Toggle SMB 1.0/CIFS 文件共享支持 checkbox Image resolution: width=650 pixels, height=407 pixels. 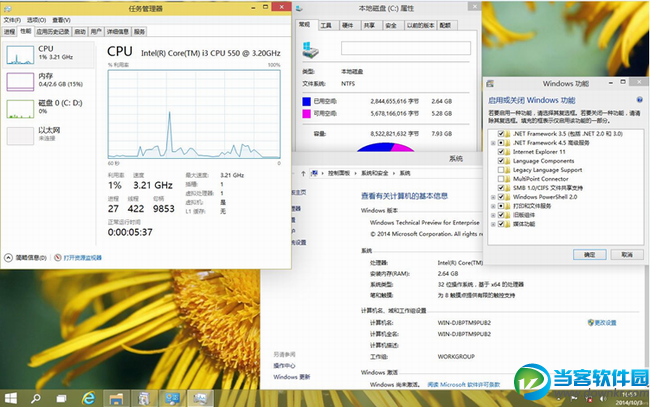click(501, 188)
